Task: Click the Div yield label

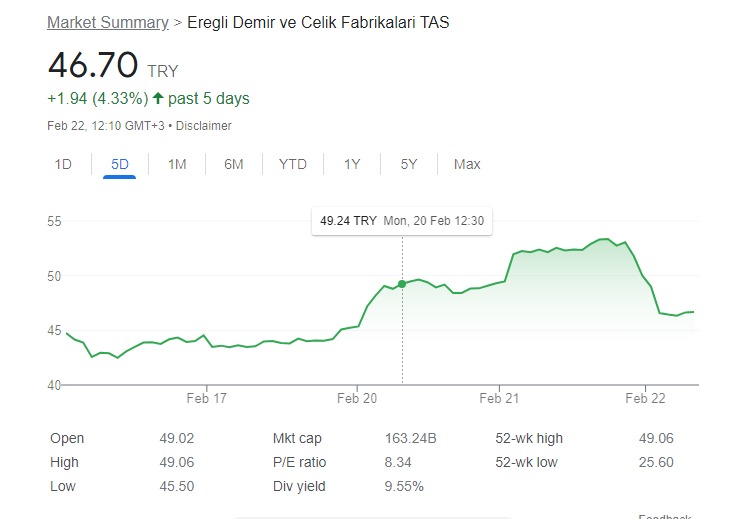Action: (x=299, y=486)
